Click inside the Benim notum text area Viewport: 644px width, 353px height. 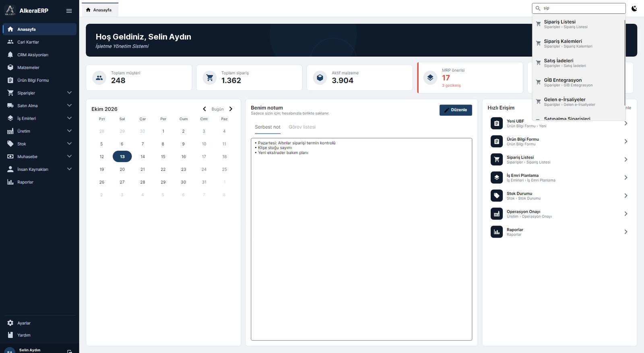pyautogui.click(x=361, y=239)
